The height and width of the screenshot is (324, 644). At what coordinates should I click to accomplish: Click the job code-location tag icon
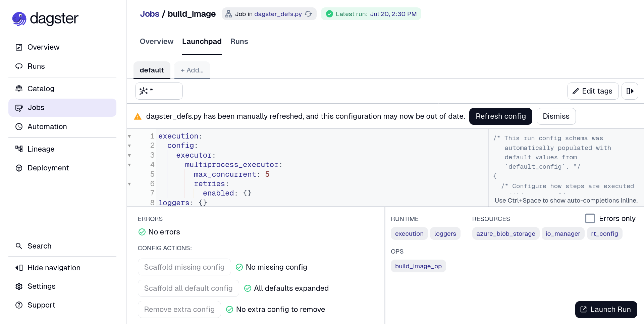click(228, 14)
